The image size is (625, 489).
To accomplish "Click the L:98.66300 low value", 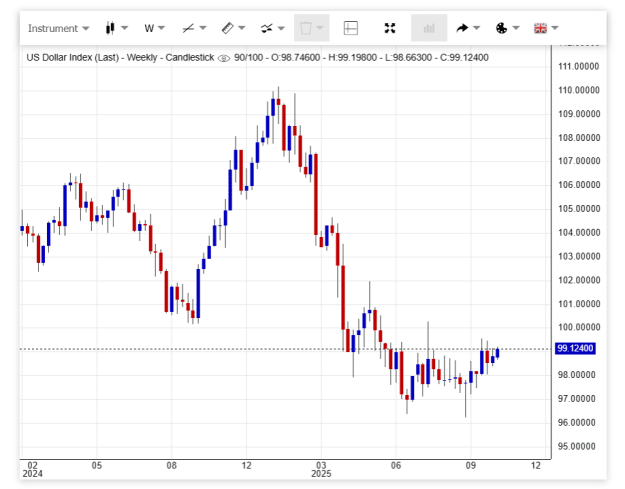I will (408, 58).
